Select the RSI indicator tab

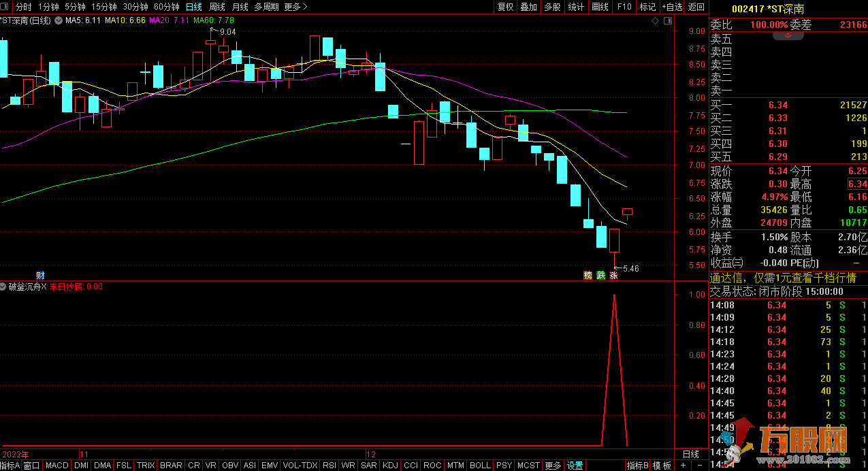tap(329, 466)
